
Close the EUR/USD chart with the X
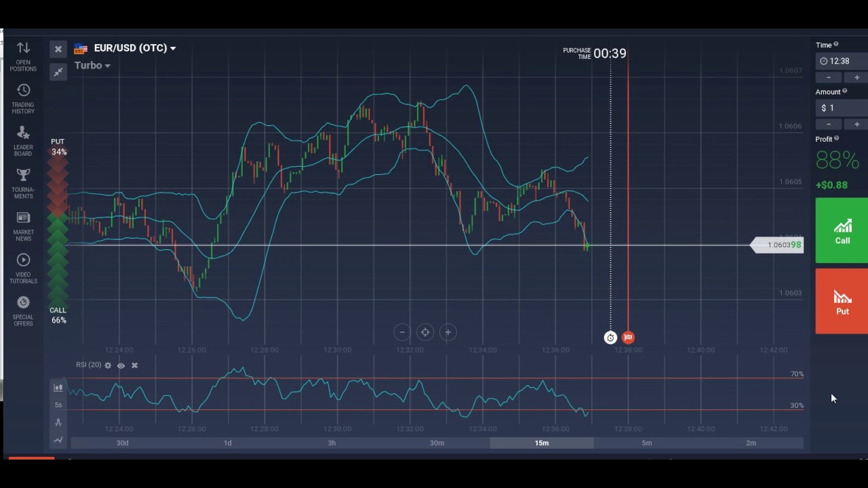click(58, 49)
